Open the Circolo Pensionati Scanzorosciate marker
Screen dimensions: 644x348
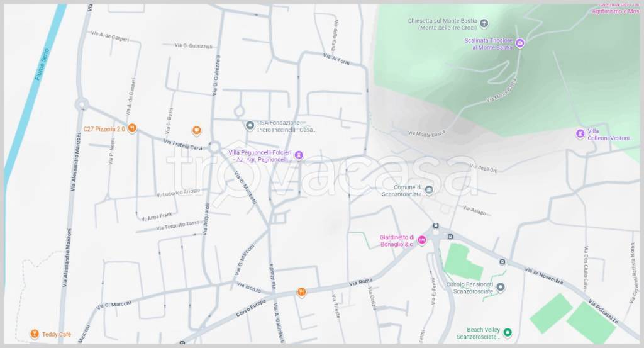[501, 288]
